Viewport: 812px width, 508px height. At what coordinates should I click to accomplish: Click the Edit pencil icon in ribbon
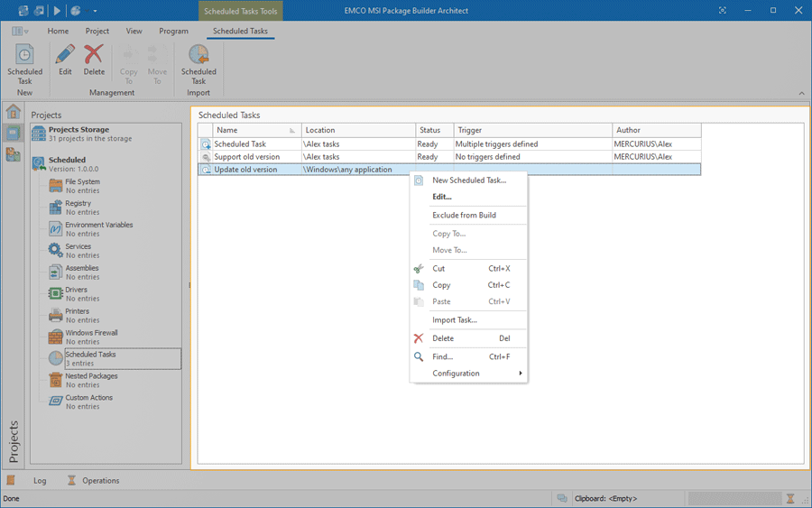pyautogui.click(x=65, y=54)
